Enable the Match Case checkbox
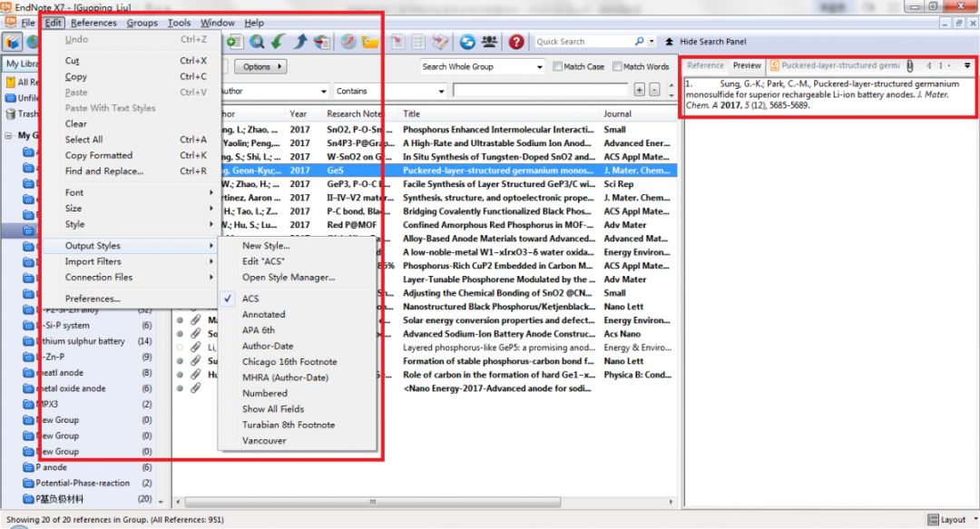980x529 pixels. 557,66
